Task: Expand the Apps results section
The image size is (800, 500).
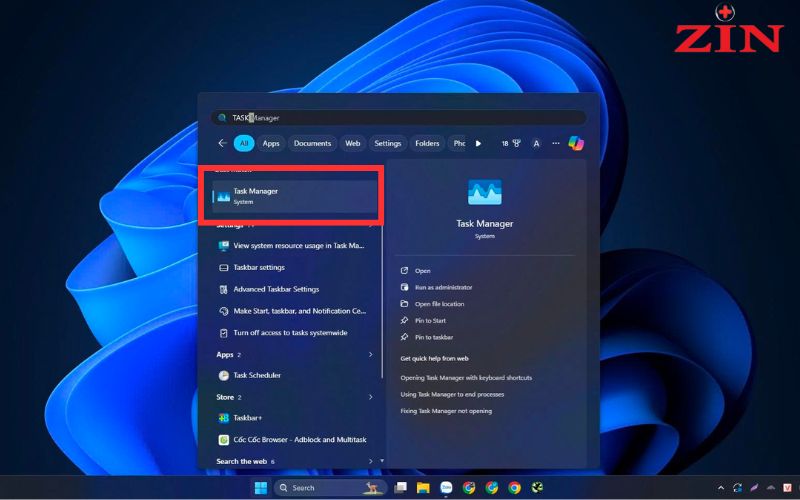Action: tap(370, 355)
